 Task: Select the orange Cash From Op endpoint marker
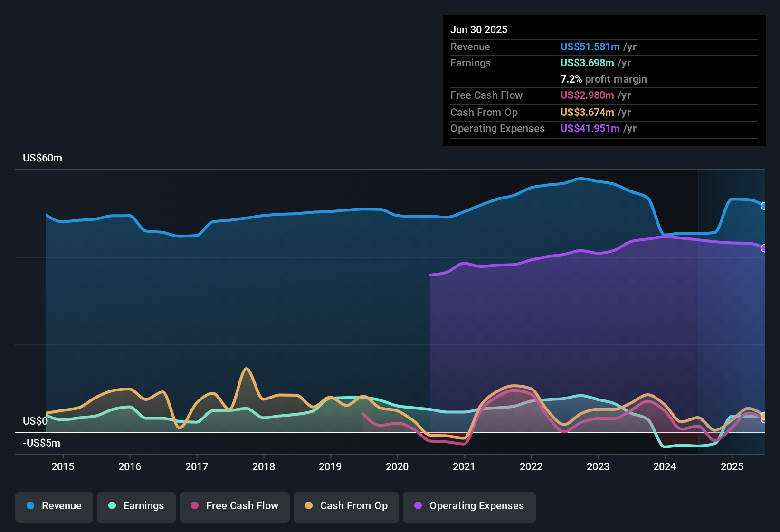[x=764, y=416]
